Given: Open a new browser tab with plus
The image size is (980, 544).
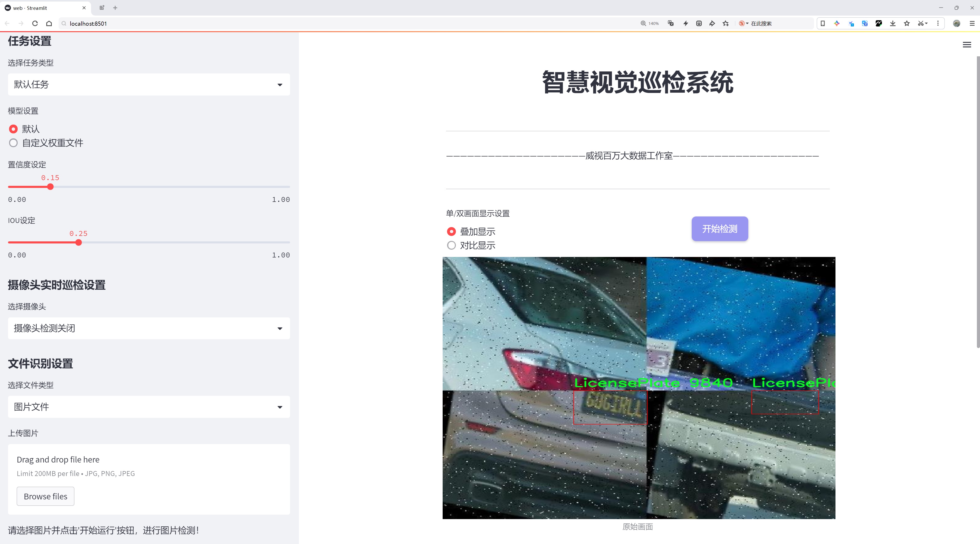Looking at the screenshot, I should pyautogui.click(x=115, y=8).
